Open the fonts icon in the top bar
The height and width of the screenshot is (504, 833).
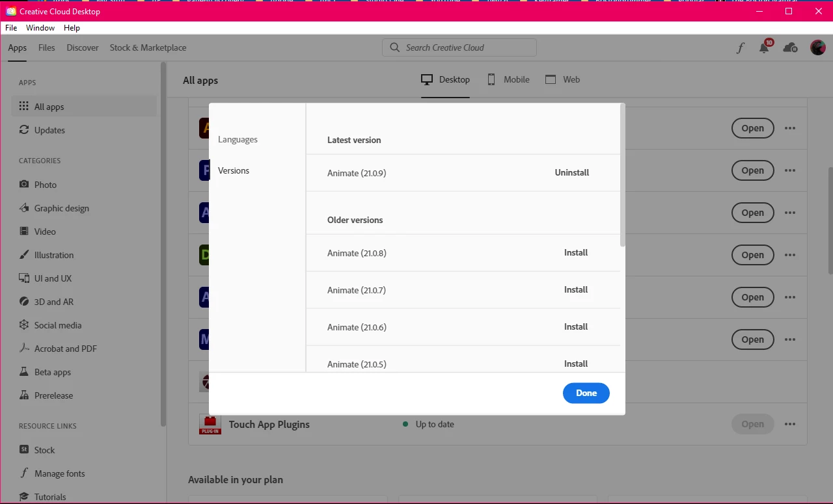(740, 47)
